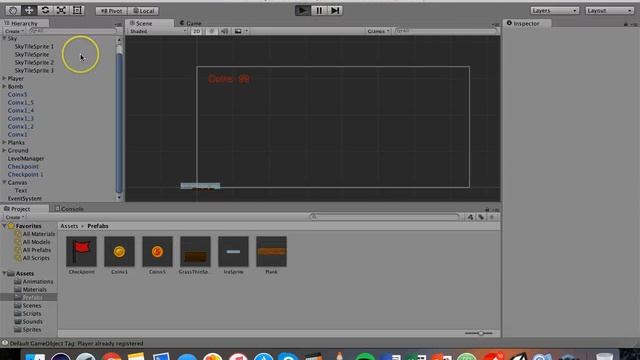Select EventSystem in Hierarchy
Screen dimensions: 640x360
coord(24,198)
